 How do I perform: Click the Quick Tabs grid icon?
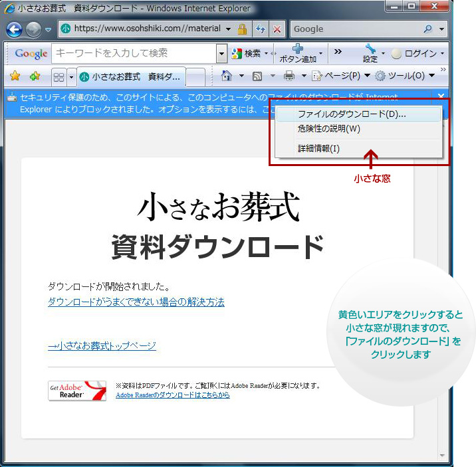pos(59,77)
